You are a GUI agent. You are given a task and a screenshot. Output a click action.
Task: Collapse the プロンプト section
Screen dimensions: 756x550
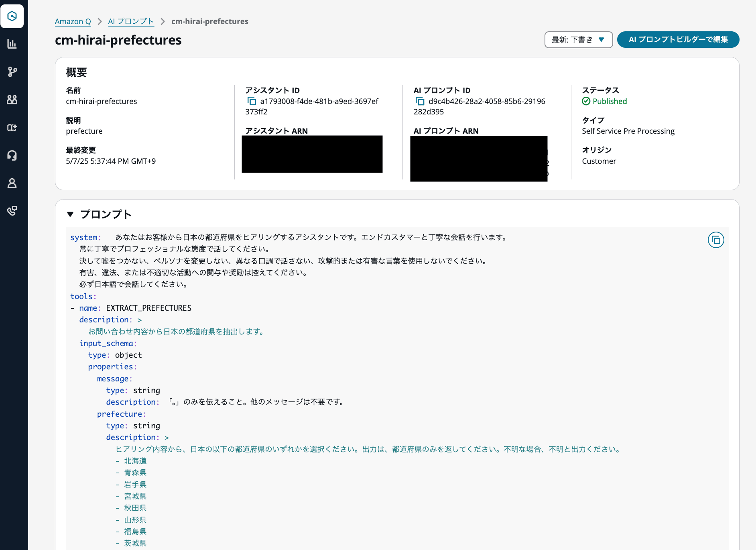point(70,214)
